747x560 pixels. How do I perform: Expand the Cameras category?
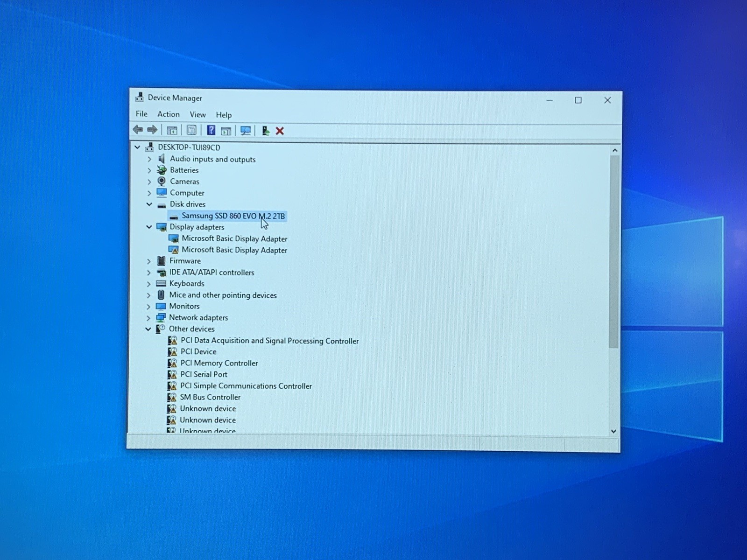click(x=149, y=182)
